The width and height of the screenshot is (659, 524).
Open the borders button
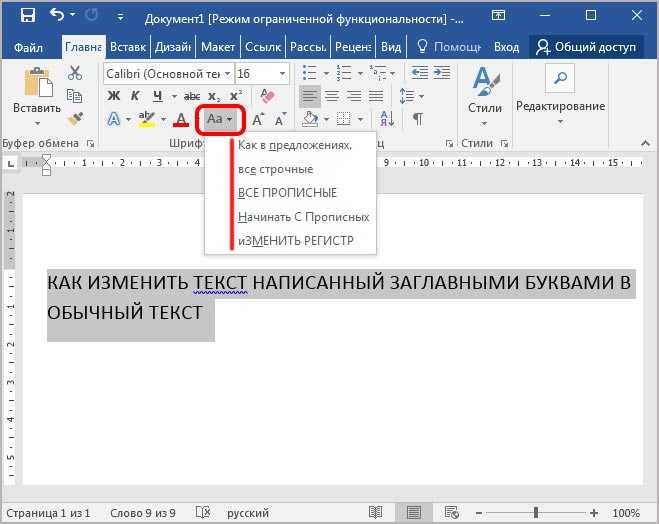pyautogui.click(x=344, y=119)
